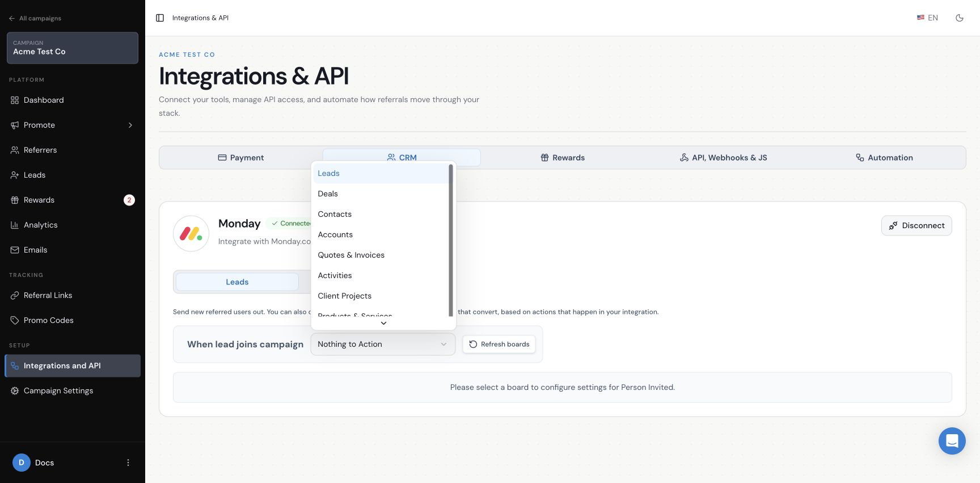This screenshot has height=483, width=980.
Task: Select the Leads sub-tab under Monday
Action: point(237,282)
